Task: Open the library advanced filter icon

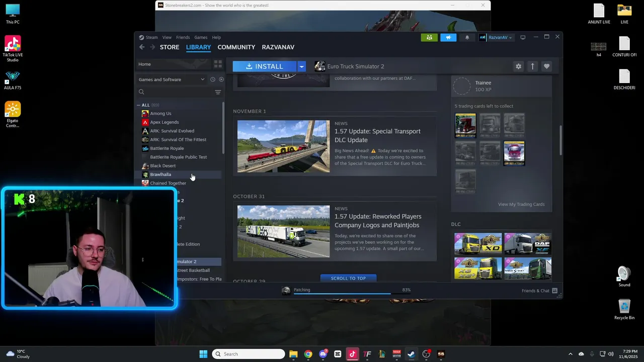Action: point(218,92)
